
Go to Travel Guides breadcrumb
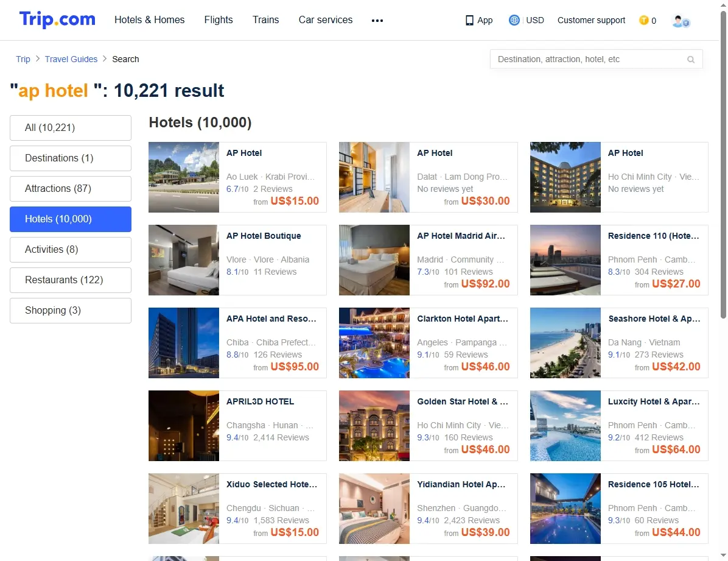point(71,59)
